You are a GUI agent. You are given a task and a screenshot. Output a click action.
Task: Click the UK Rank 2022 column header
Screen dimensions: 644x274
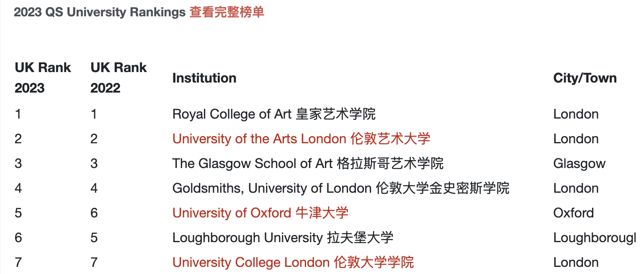[118, 78]
